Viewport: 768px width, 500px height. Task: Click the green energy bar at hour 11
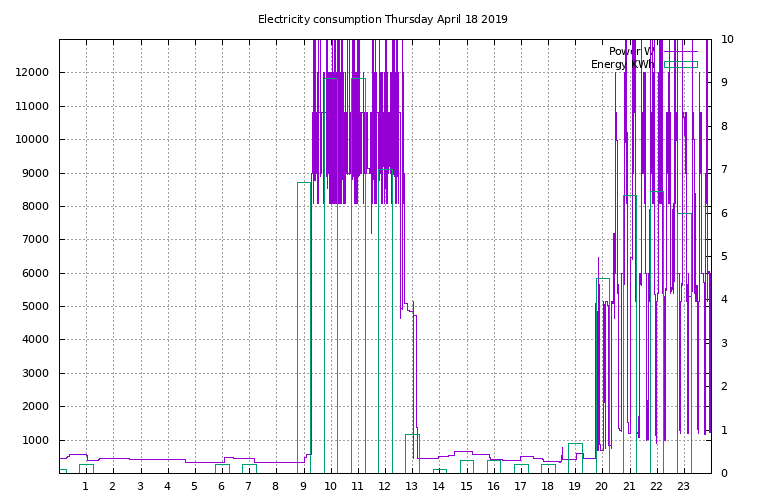tap(359, 276)
